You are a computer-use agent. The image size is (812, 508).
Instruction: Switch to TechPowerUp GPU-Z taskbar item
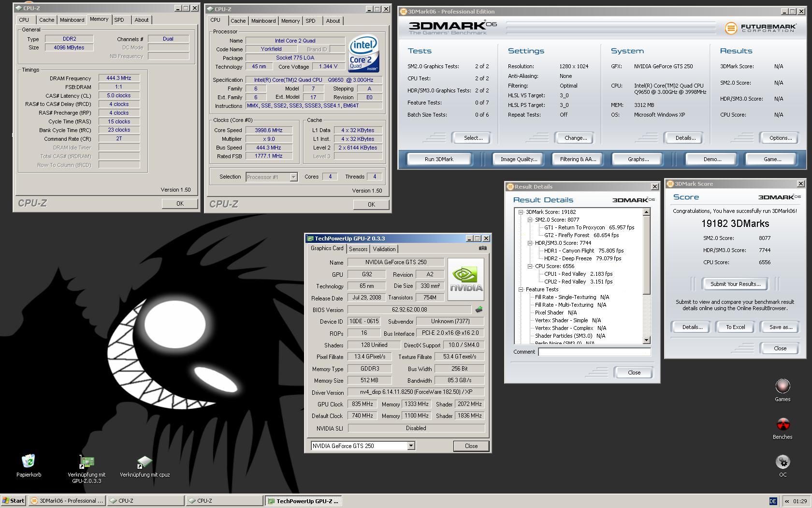[303, 501]
